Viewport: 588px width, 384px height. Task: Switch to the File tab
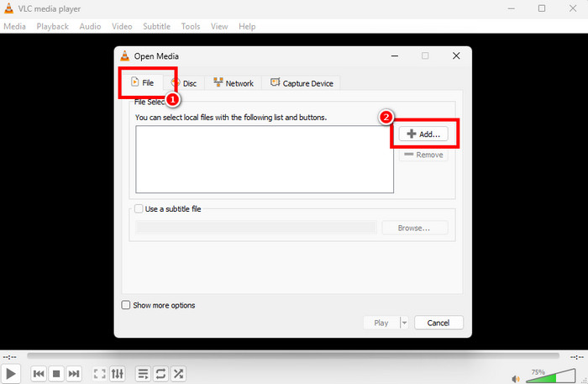(143, 82)
